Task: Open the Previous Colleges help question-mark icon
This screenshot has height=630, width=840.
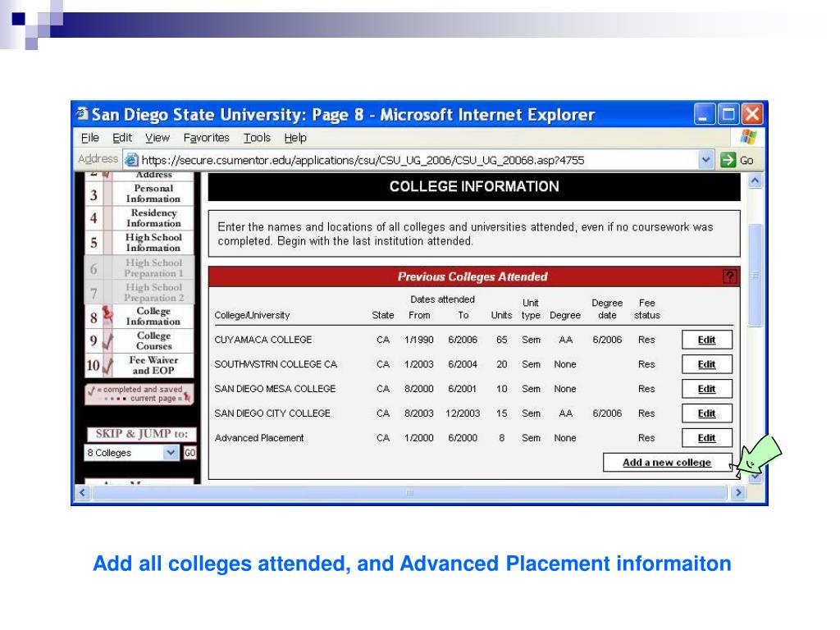Action: [x=729, y=276]
